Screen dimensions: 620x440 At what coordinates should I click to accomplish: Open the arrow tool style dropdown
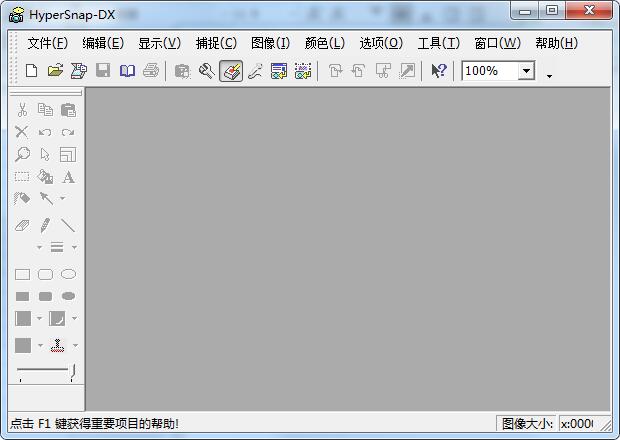pyautogui.click(x=62, y=198)
